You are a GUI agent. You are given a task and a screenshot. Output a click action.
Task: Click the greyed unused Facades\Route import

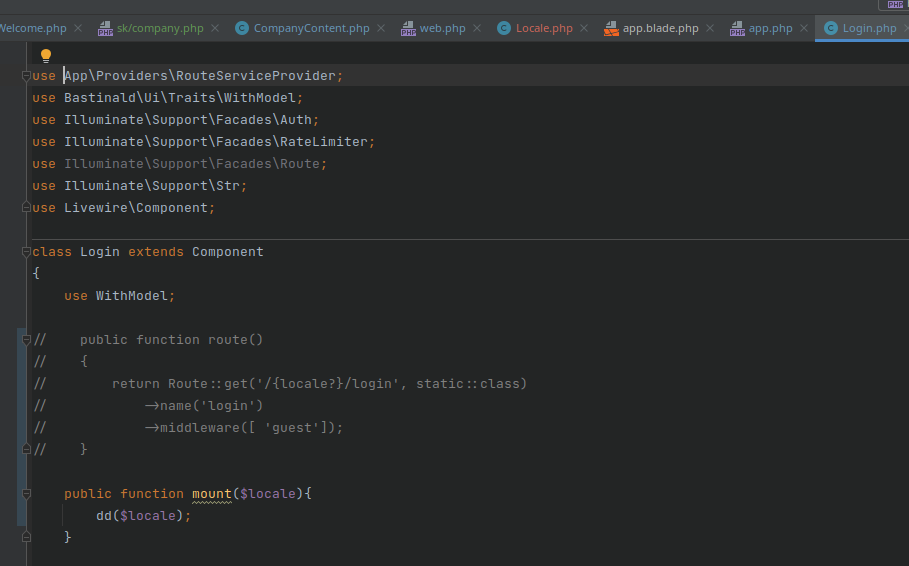(192, 164)
